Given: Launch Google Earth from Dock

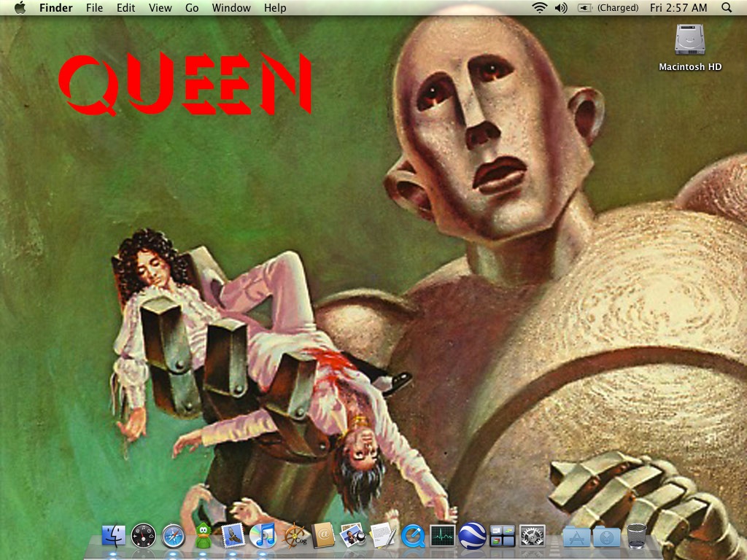Looking at the screenshot, I should [473, 536].
